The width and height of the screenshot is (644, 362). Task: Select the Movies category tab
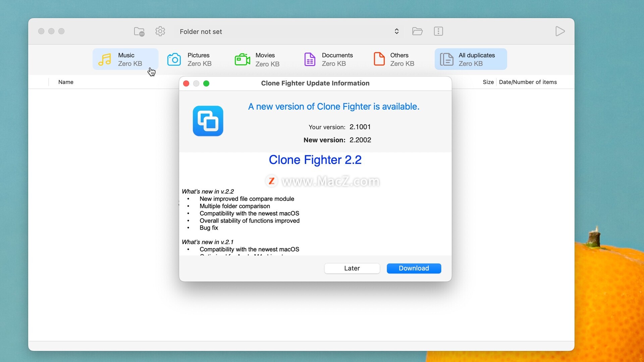pos(257,59)
